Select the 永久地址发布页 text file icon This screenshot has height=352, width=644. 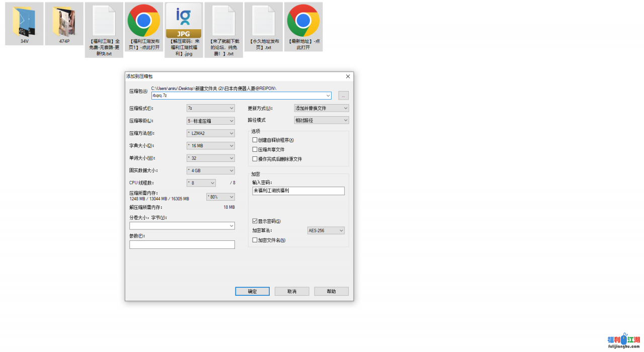tap(264, 21)
